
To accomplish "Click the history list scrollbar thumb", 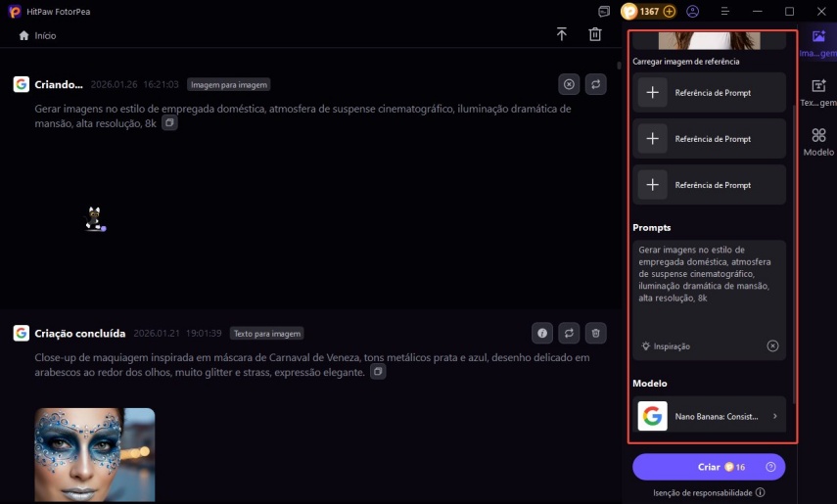I will coord(620,66).
